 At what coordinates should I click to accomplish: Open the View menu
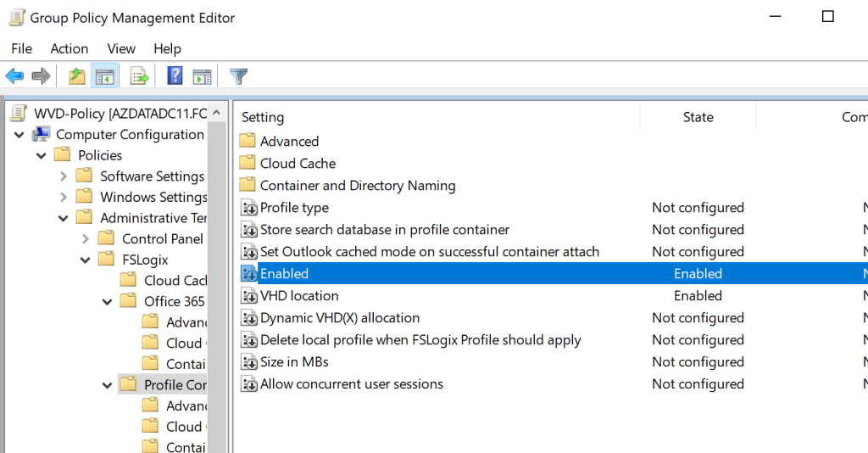click(121, 48)
